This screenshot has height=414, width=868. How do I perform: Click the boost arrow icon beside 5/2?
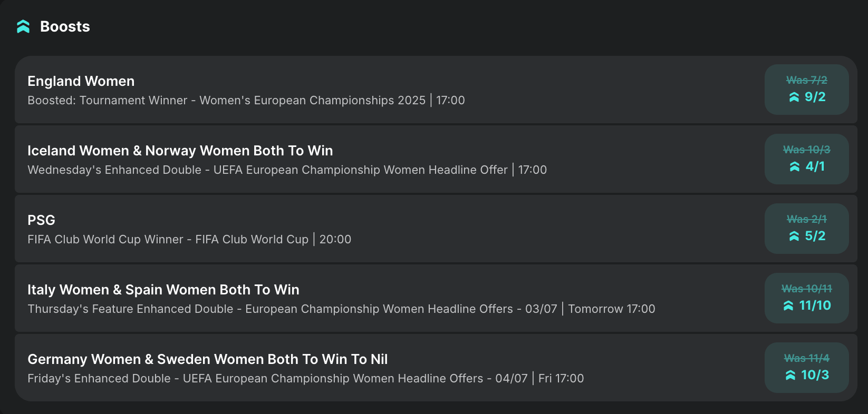794,236
